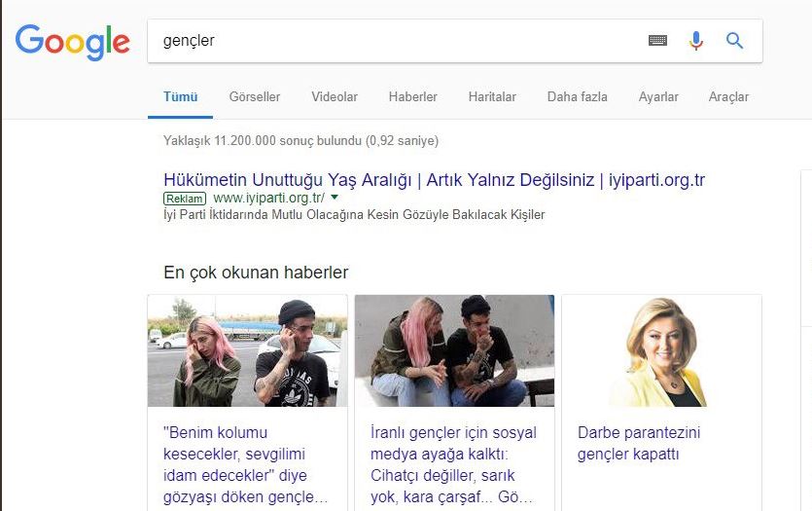Start voice search with microphone icon
Screen dimensions: 812x511
pyautogui.click(x=696, y=41)
